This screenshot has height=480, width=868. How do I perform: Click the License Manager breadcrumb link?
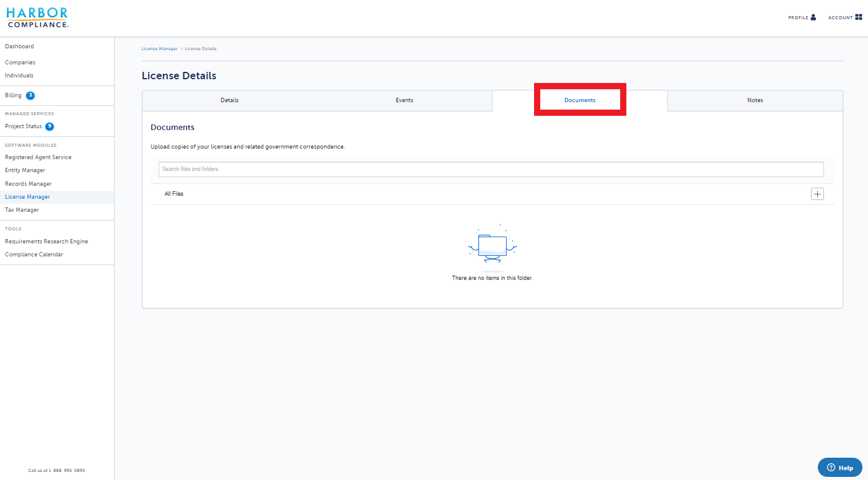159,48
